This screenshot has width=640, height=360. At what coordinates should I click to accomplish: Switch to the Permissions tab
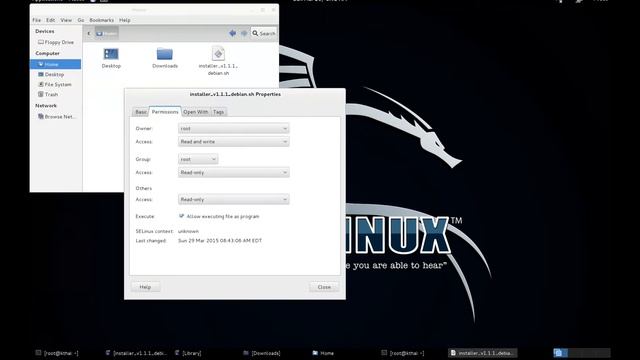165,111
